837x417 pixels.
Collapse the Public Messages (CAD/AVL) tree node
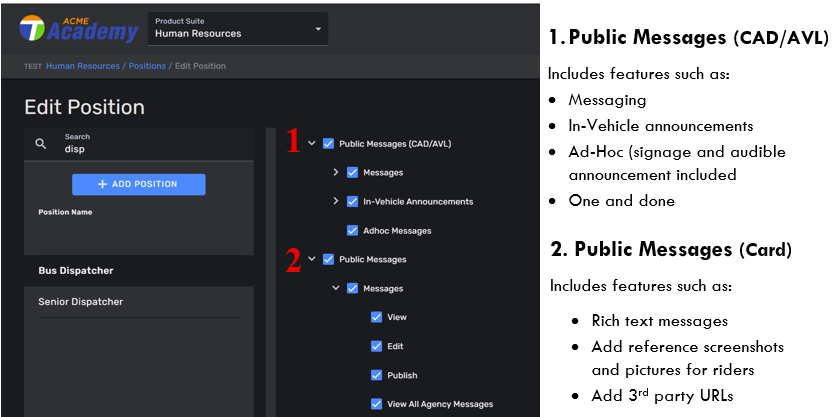pyautogui.click(x=312, y=143)
